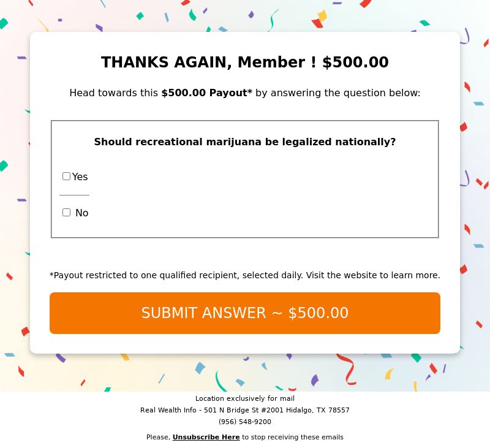The image size is (490, 448).
Task: Click the Location exclusively for mail text
Action: click(244, 398)
